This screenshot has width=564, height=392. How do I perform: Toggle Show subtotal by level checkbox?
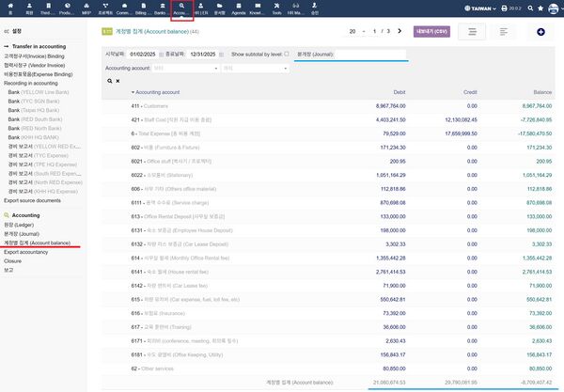tap(287, 54)
